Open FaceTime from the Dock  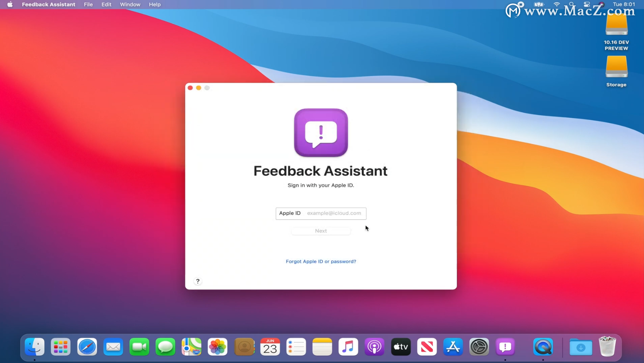[x=139, y=347]
